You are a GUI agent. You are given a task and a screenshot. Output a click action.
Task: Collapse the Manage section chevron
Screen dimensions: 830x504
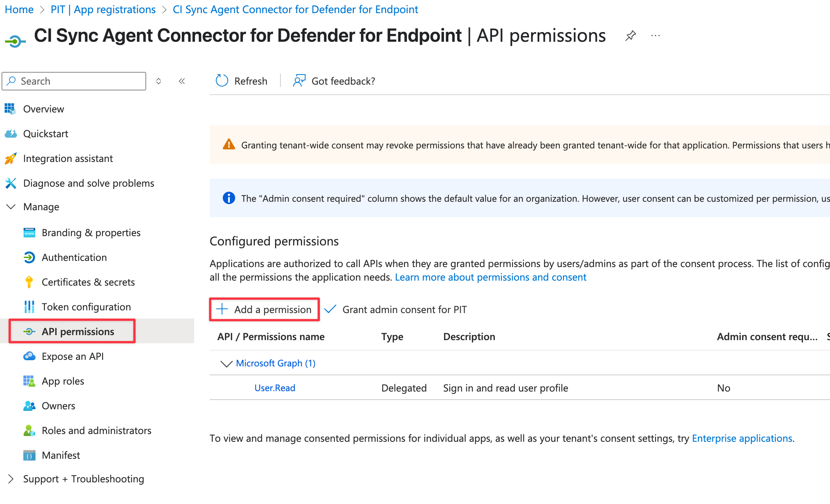pyautogui.click(x=11, y=207)
